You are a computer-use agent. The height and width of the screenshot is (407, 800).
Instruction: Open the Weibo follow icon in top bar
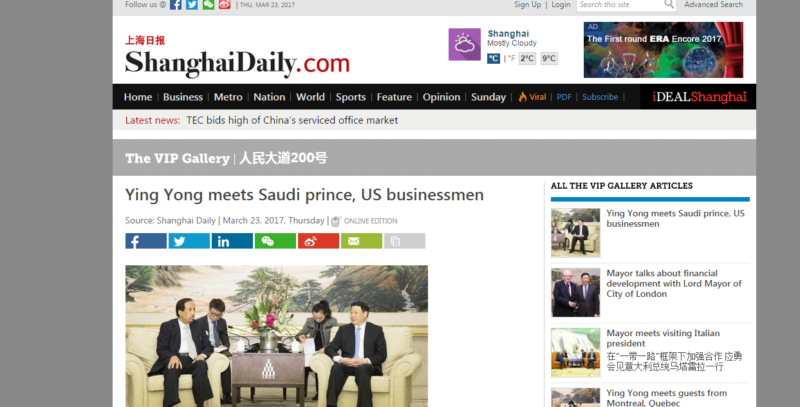coord(224,5)
